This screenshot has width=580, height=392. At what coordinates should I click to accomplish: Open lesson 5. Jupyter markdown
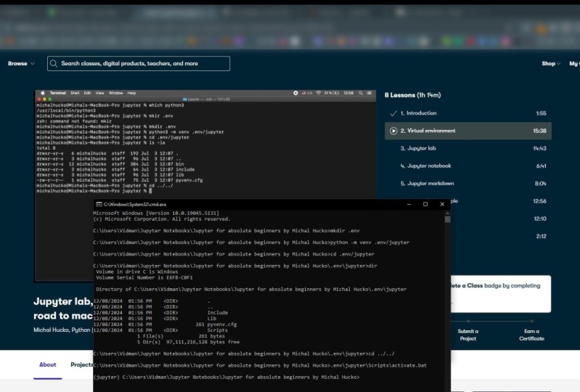coord(468,184)
